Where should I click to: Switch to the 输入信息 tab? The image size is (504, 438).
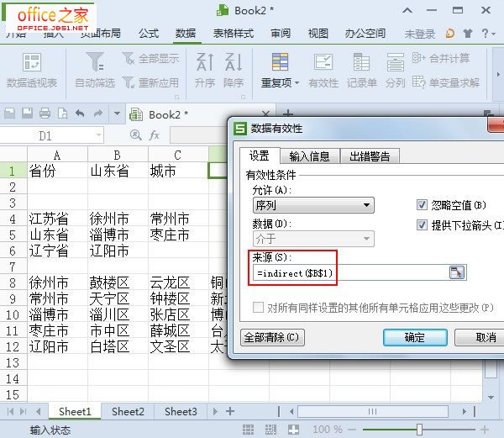310,156
